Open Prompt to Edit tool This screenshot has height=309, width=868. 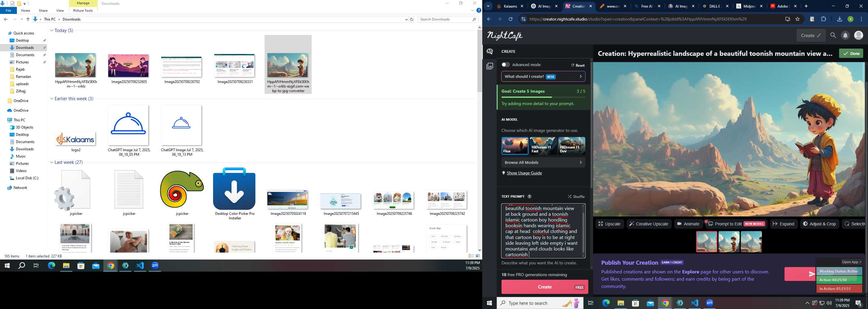(x=736, y=224)
